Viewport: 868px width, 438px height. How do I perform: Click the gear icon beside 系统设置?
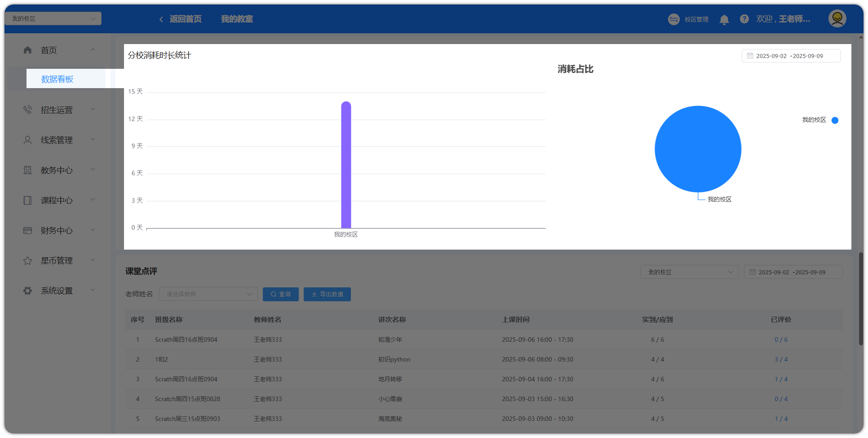point(27,291)
